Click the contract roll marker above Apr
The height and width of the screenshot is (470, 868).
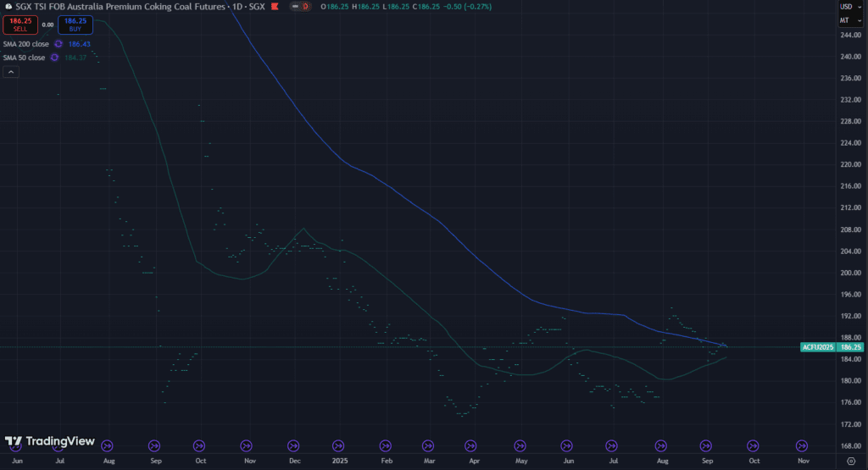tap(473, 445)
